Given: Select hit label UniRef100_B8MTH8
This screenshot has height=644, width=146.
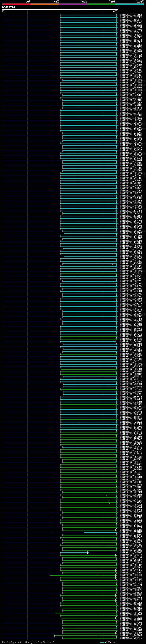Looking at the screenshot, I should point(131,371).
